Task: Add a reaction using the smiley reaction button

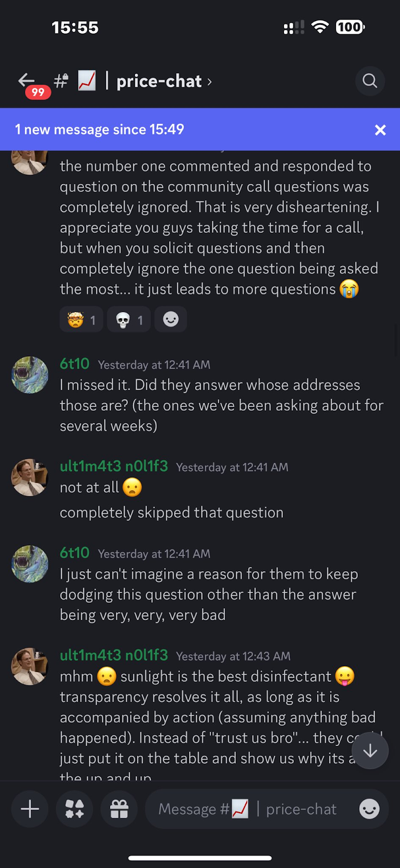Action: point(170,320)
